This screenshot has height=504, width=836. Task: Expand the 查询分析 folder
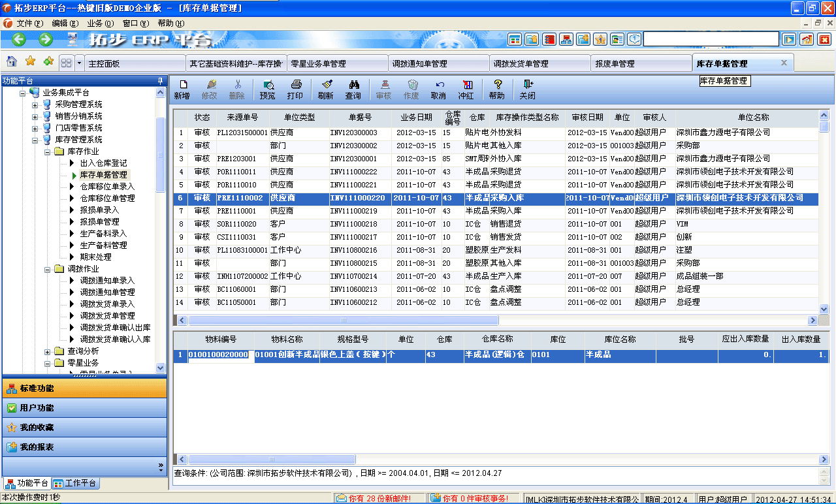(x=49, y=351)
